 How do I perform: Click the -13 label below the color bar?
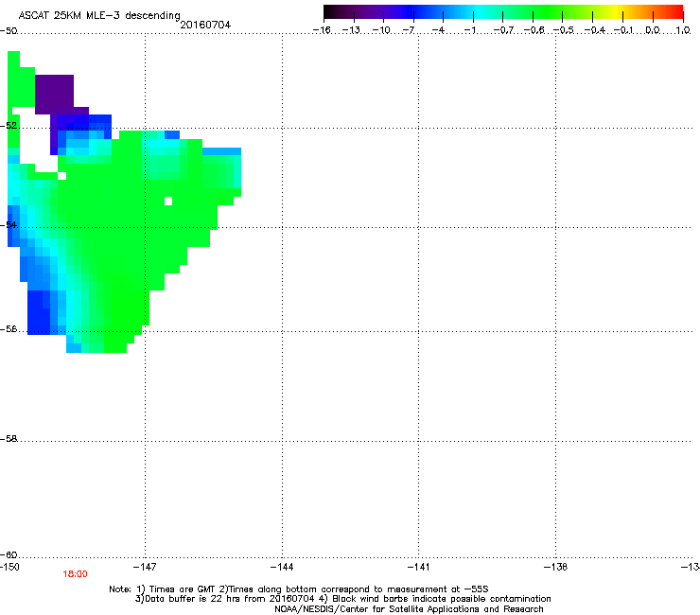point(351,30)
